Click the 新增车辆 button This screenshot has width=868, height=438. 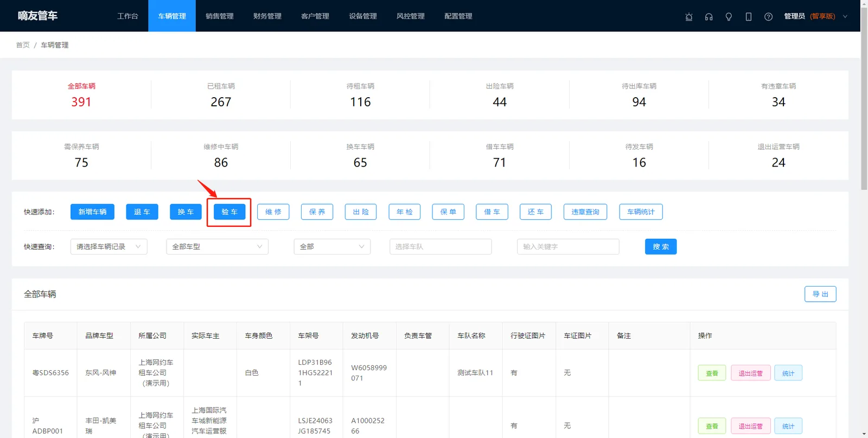click(92, 212)
